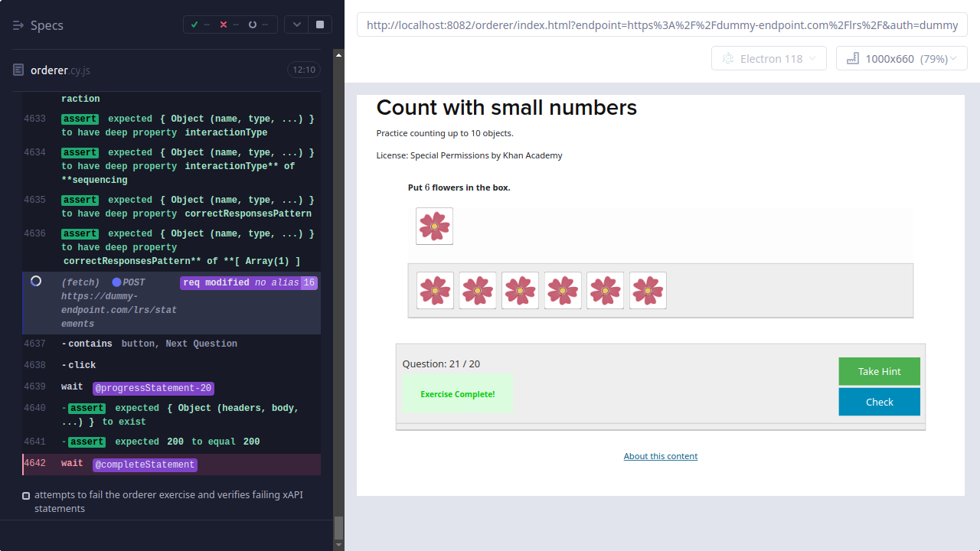Open the 1000x660 viewport size dropdown
The width and height of the screenshot is (980, 551).
tap(901, 59)
